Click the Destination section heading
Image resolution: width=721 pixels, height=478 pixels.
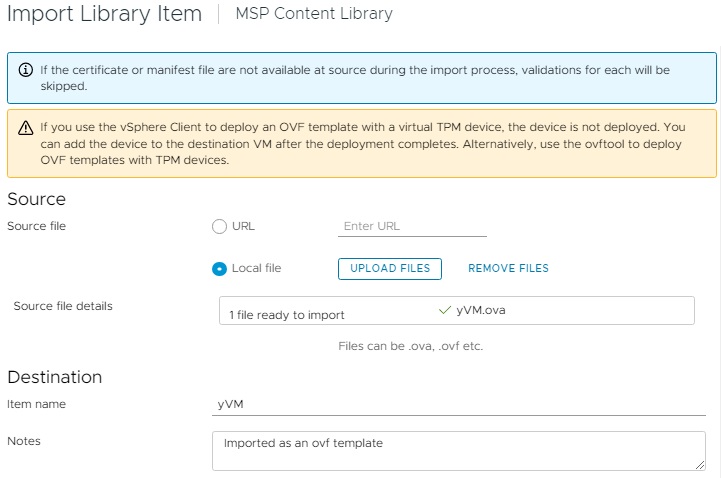[55, 377]
